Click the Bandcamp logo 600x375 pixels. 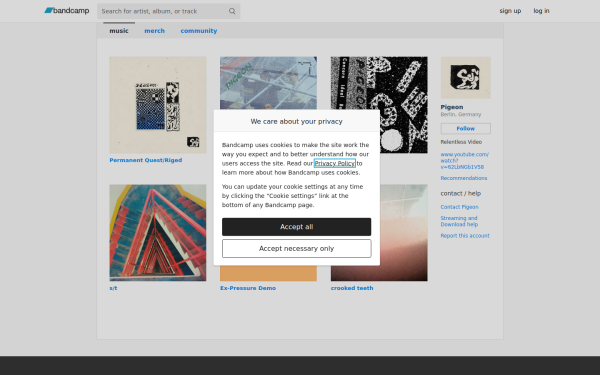[x=67, y=11]
